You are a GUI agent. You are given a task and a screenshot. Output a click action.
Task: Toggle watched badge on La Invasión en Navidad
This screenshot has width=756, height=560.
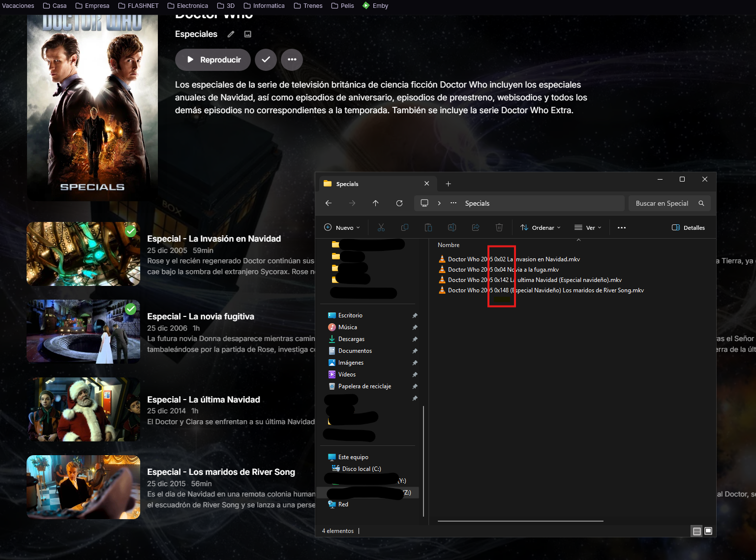pyautogui.click(x=130, y=231)
